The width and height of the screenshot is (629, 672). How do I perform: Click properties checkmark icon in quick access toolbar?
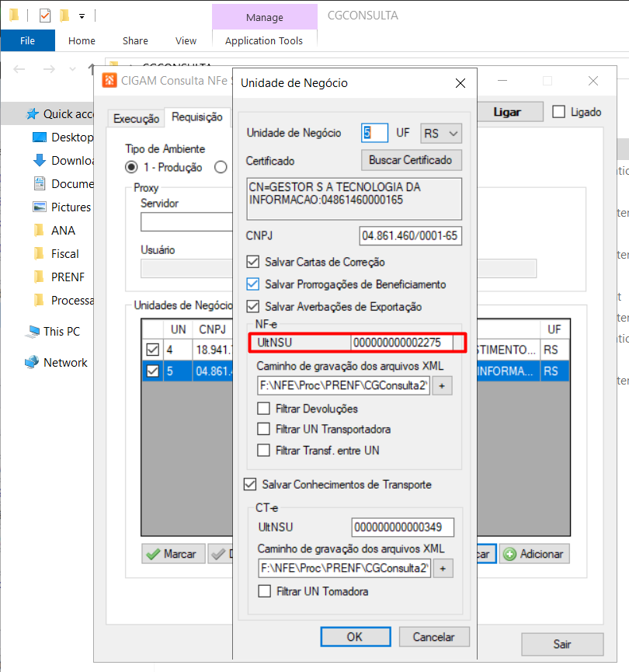[x=44, y=16]
